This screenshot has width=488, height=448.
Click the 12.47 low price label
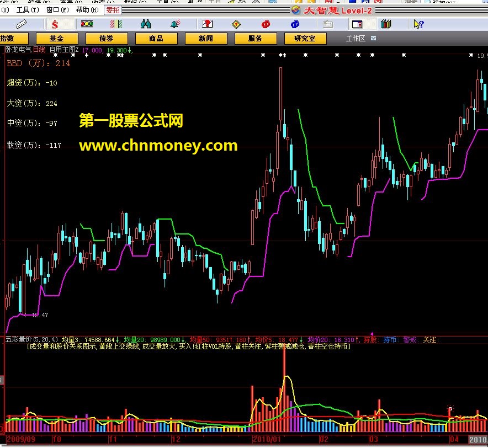[40, 315]
